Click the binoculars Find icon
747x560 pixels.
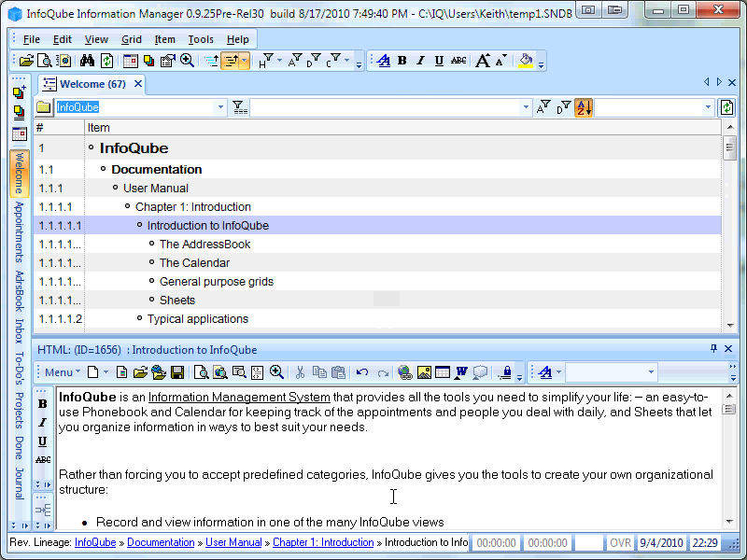[x=87, y=61]
